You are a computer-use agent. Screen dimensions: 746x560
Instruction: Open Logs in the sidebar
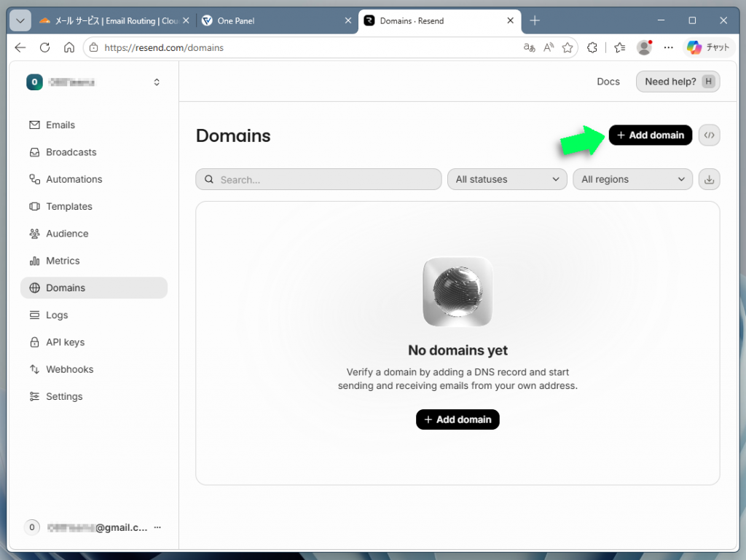pos(94,315)
